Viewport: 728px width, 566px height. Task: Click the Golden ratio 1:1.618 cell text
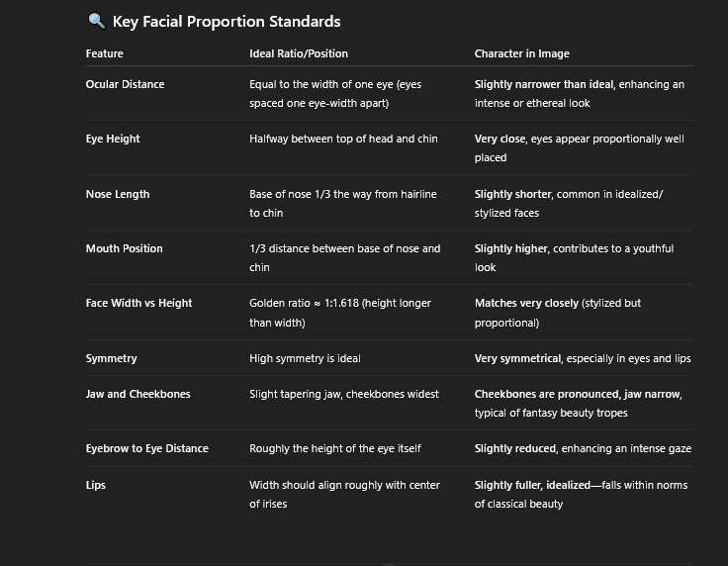click(340, 313)
